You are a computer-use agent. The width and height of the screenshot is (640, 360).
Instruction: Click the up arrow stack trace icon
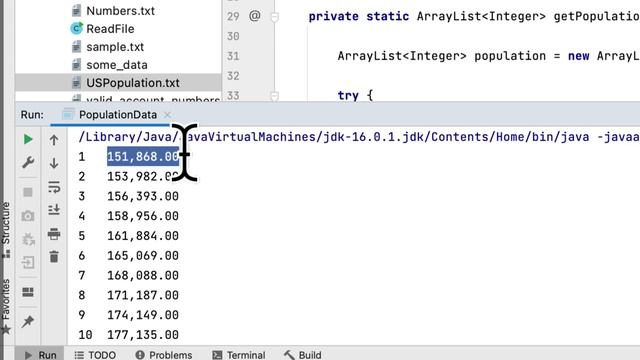pyautogui.click(x=54, y=140)
